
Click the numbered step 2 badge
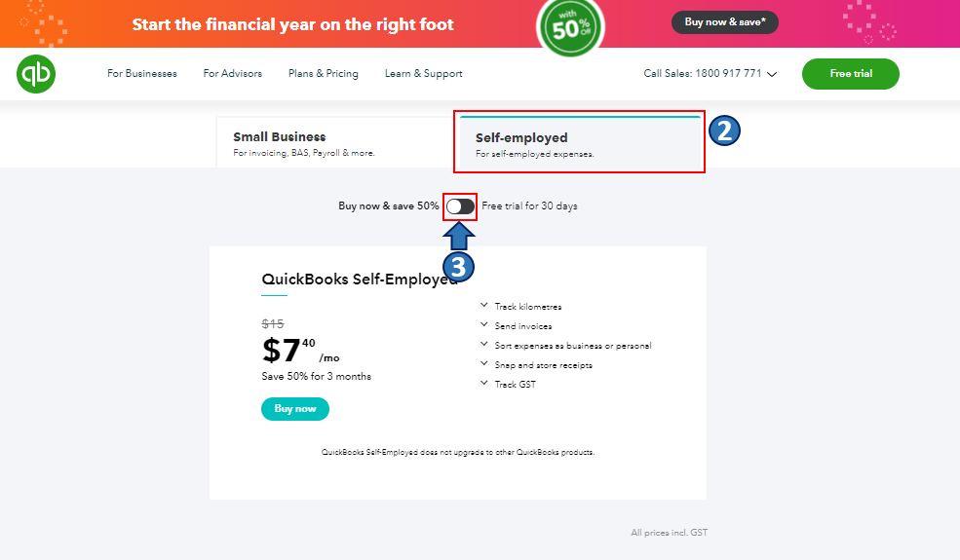click(x=724, y=131)
